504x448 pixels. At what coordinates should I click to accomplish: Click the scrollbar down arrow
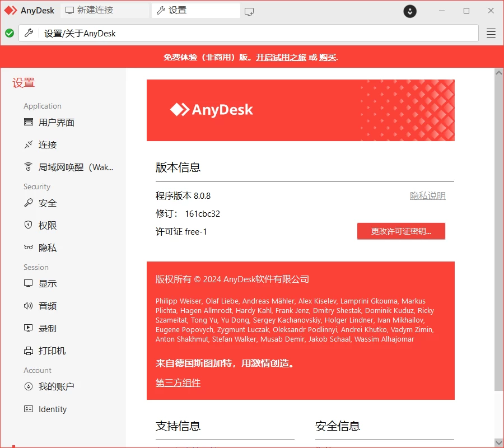pyautogui.click(x=499, y=442)
